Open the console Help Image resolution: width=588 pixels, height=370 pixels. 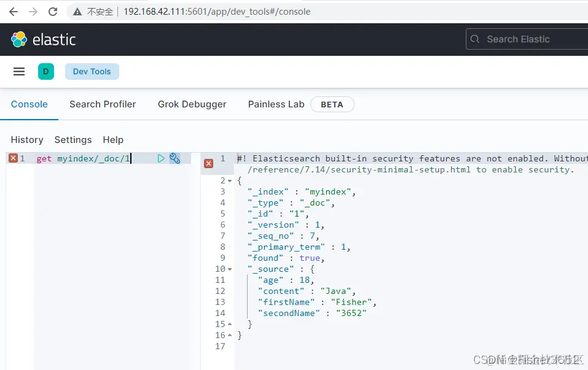coord(113,140)
